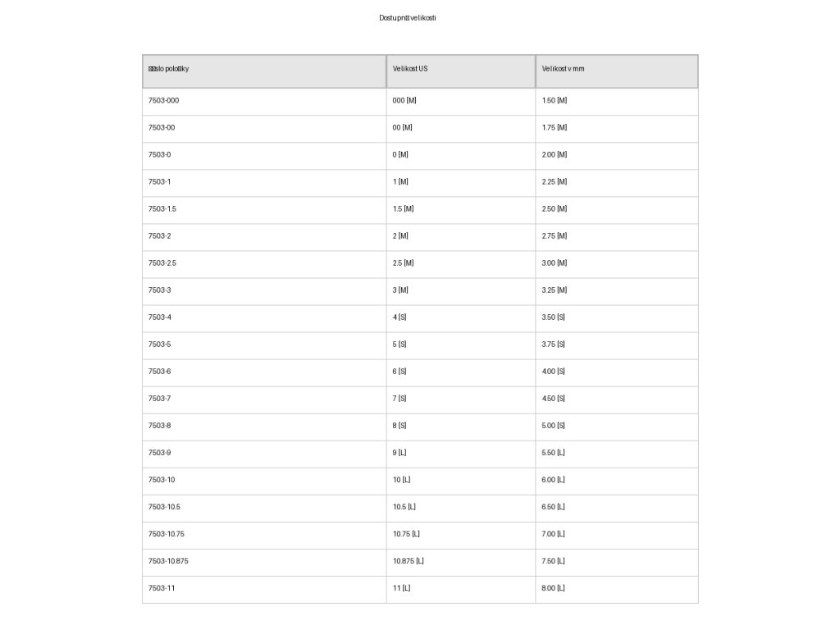Select item number cell 7503-4

point(160,317)
